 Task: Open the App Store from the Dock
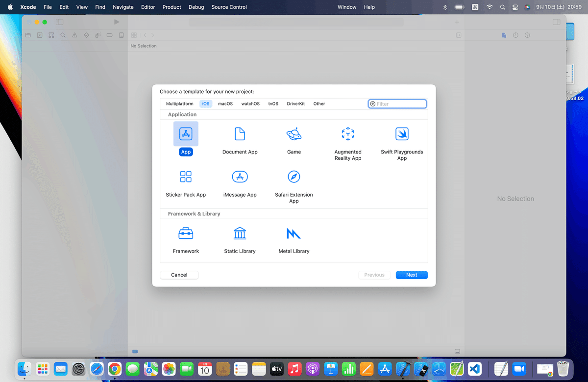coord(385,369)
